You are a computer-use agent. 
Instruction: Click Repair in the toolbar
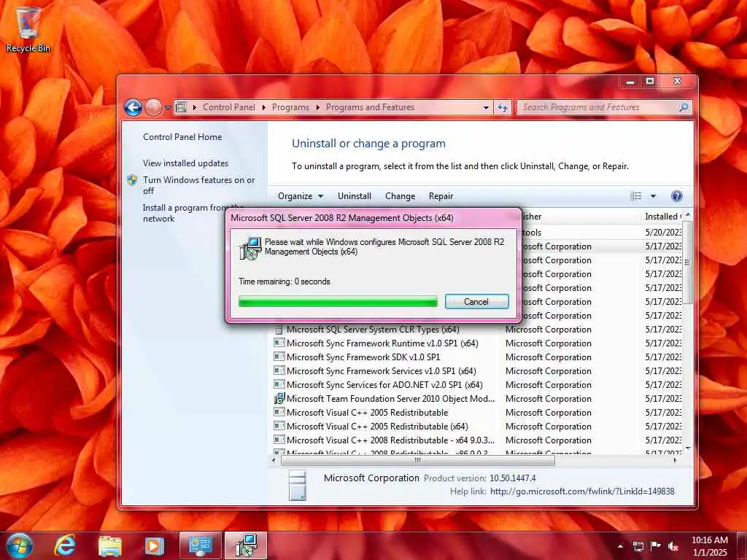pos(441,196)
